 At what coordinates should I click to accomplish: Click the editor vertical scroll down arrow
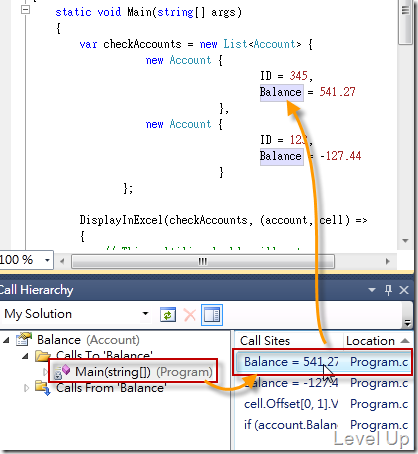[405, 241]
